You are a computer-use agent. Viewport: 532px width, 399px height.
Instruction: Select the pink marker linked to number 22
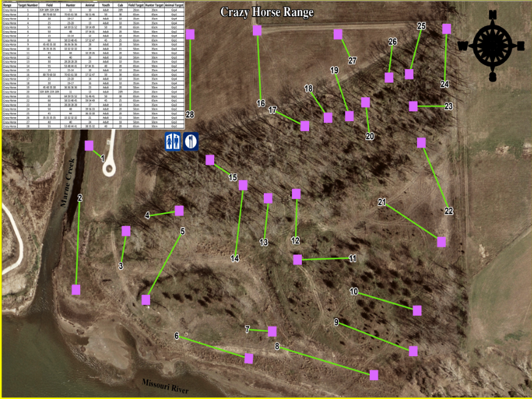coord(421,143)
